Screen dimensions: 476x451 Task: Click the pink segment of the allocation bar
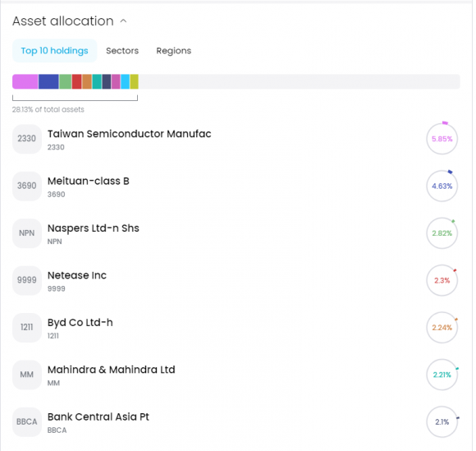[25, 82]
